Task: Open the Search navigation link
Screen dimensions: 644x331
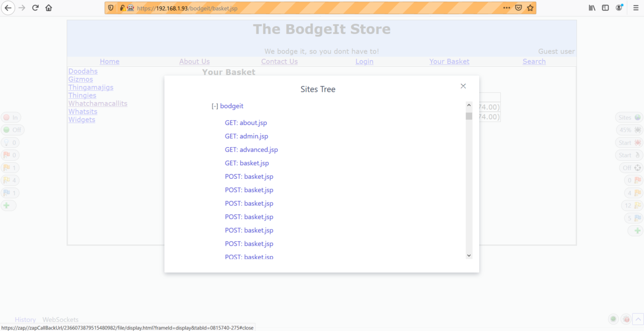Action: pyautogui.click(x=534, y=62)
